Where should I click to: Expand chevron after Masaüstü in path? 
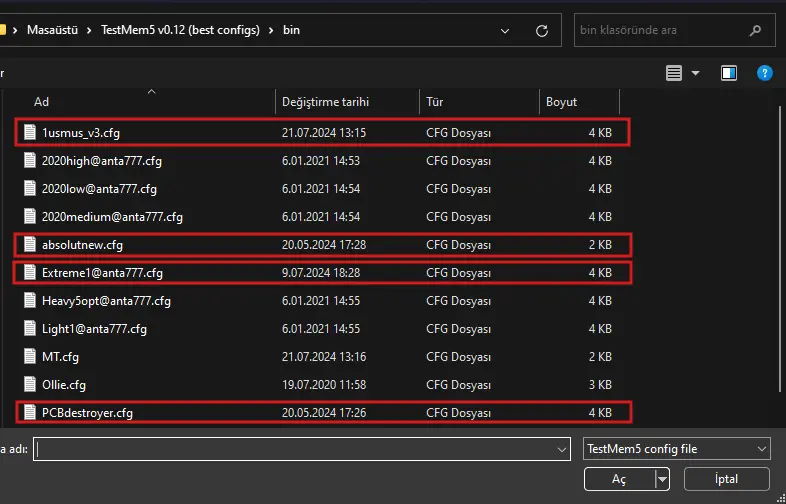[x=89, y=30]
